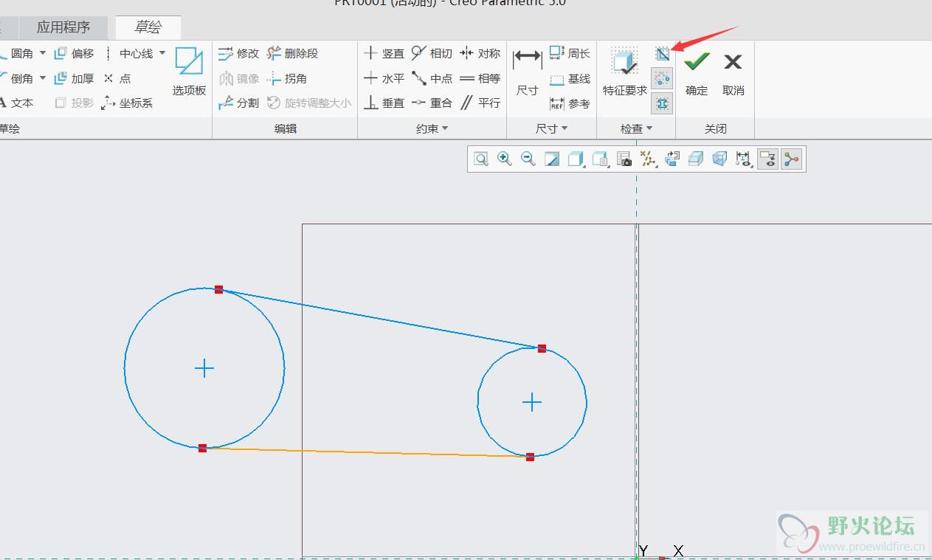Toggle the highlighted eye display icon in graphics toolbar

click(767, 159)
